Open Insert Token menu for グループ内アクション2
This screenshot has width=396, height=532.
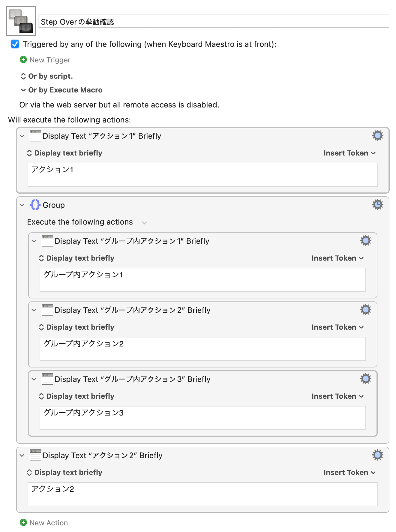[x=337, y=327]
